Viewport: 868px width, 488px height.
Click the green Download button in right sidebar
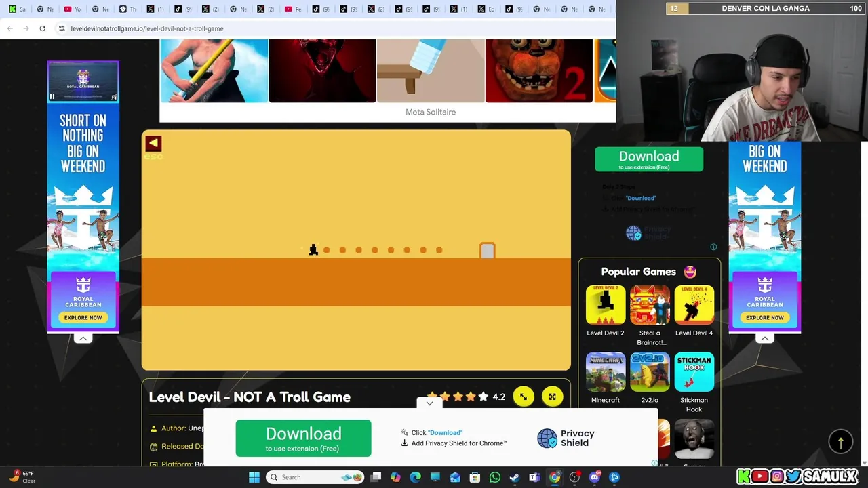point(649,159)
